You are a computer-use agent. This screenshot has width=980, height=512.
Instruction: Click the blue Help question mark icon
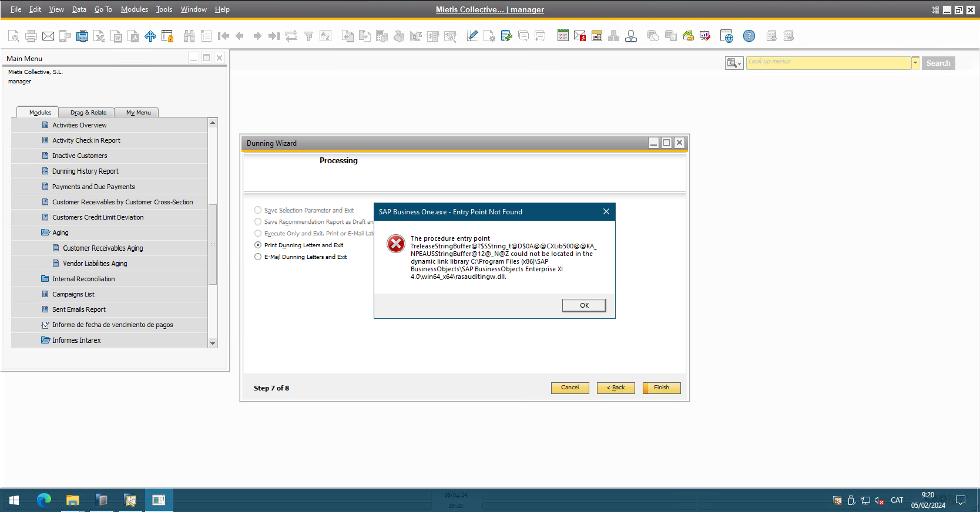tap(749, 36)
